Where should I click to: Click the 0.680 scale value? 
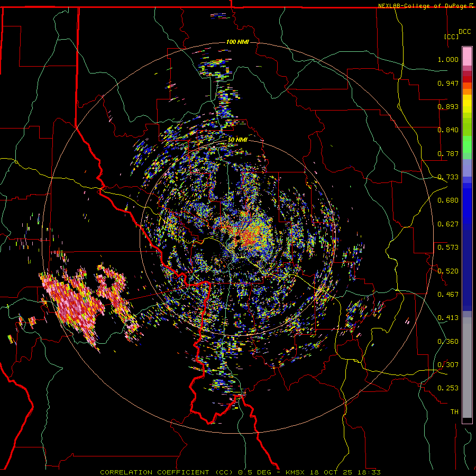(x=448, y=200)
